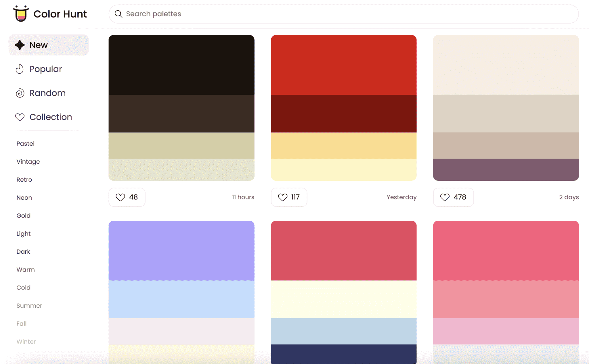Click the Color Hunt logo icon

pos(20,14)
